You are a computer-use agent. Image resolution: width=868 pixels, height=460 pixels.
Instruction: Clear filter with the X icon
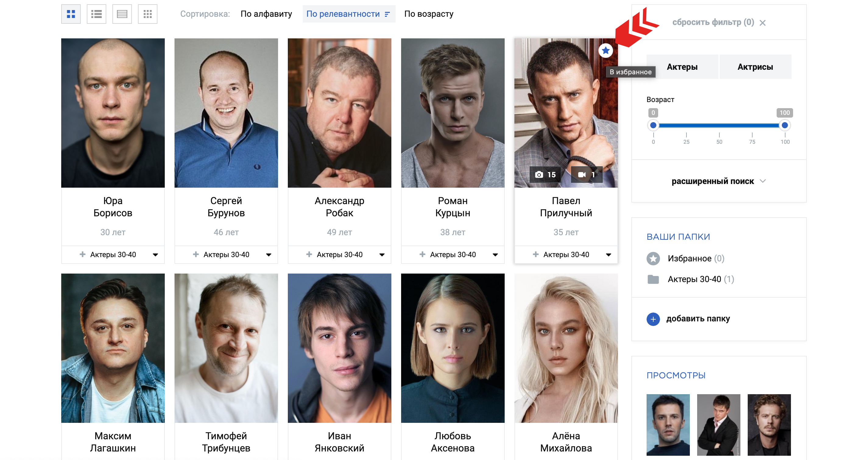coord(763,23)
